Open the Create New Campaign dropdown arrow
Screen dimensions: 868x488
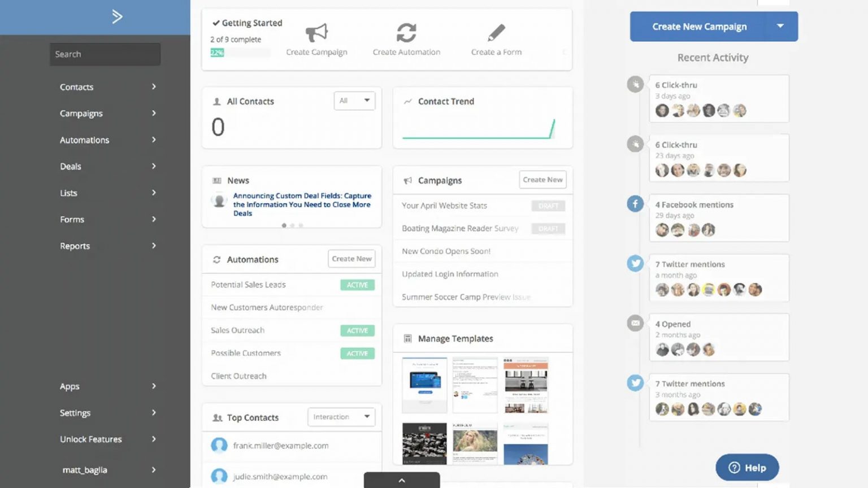(780, 26)
